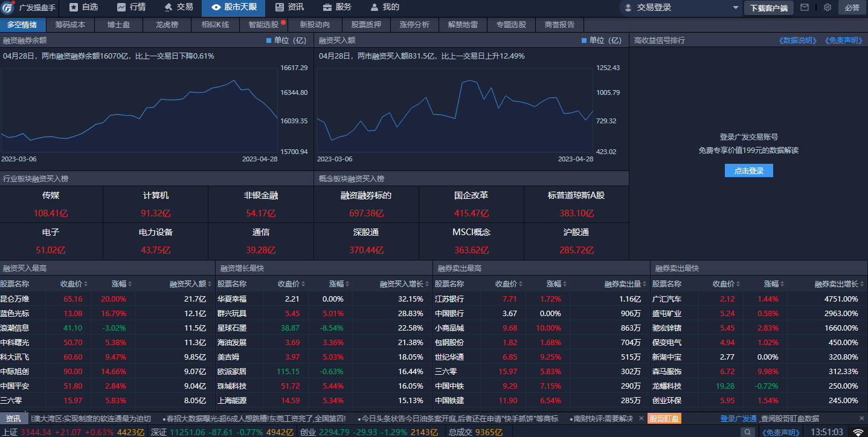Open the 交易 trading tab
The width and height of the screenshot is (868, 437).
178,7
